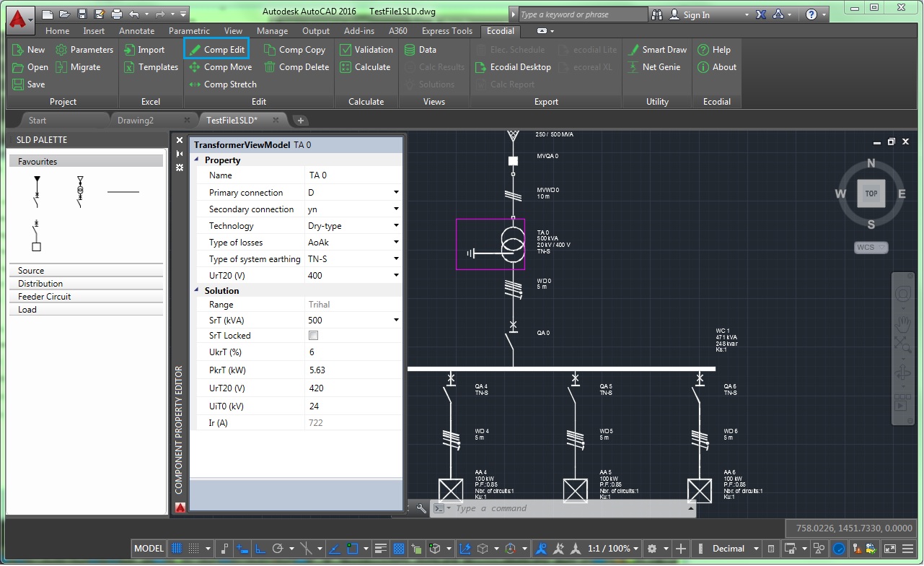Select the Comp Copy tool
This screenshot has width=924, height=566.
(x=294, y=50)
